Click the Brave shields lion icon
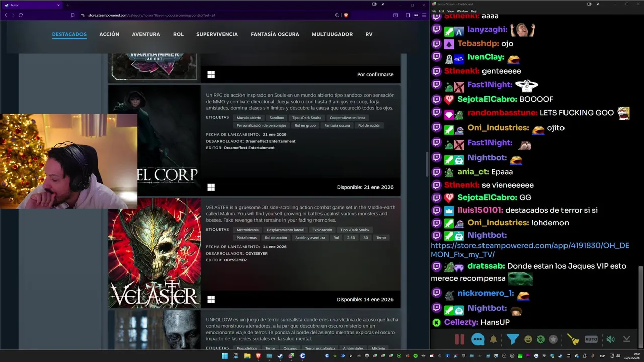The height and width of the screenshot is (362, 644). [346, 15]
